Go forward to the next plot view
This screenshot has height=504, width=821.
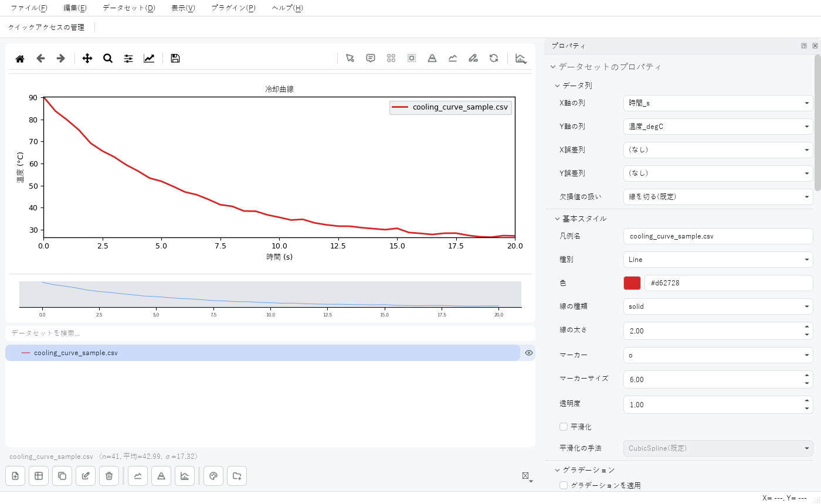click(x=60, y=59)
